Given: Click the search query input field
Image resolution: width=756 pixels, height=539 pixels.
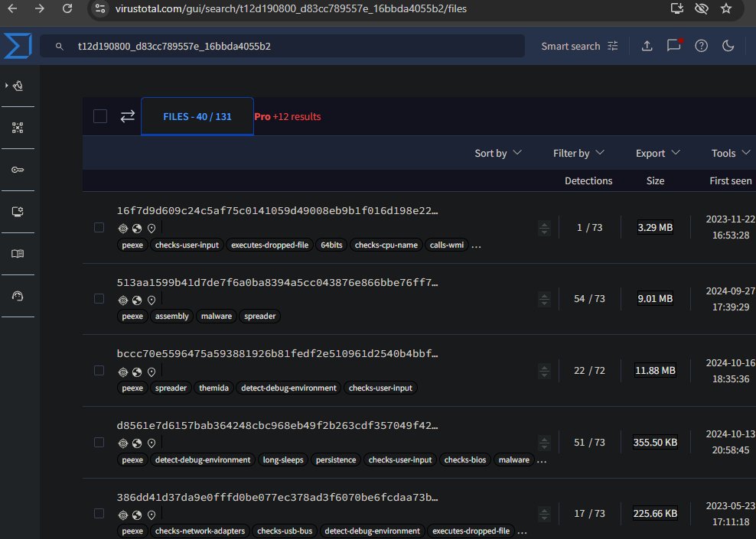Looking at the screenshot, I should click(x=282, y=46).
